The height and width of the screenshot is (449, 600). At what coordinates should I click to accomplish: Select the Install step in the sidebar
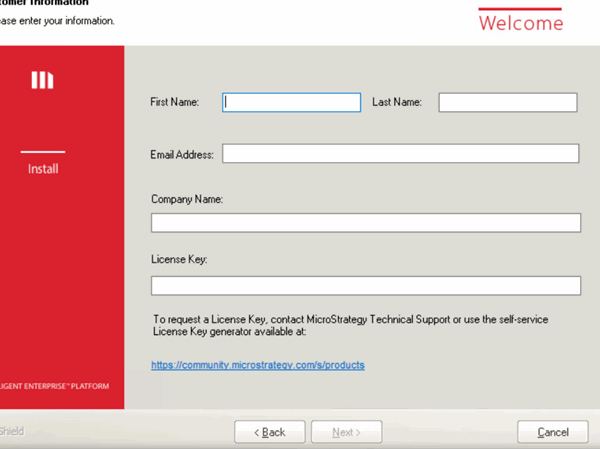tap(43, 169)
